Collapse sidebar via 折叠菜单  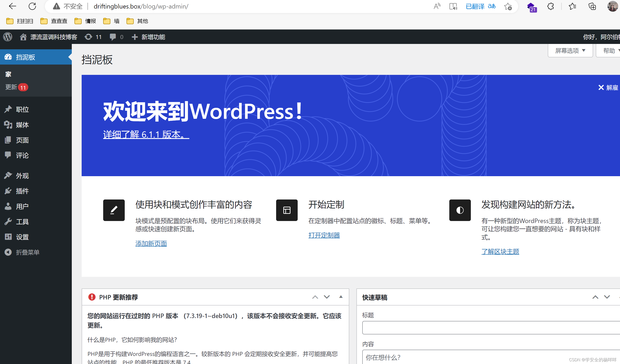point(36,252)
